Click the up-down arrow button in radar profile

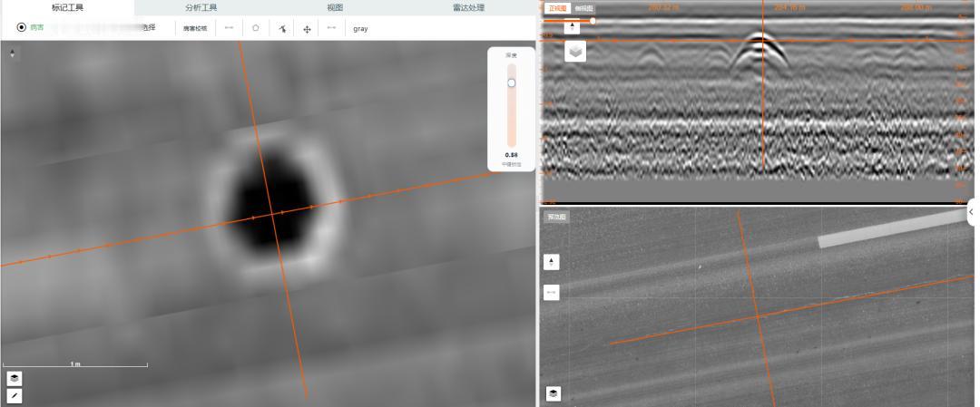572,26
